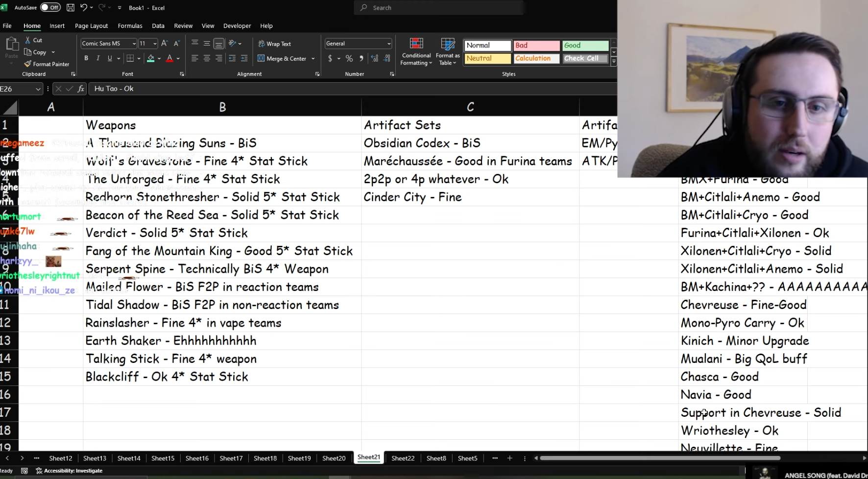Open the Merge & Center options arrow
Image resolution: width=868 pixels, height=479 pixels.
click(313, 58)
